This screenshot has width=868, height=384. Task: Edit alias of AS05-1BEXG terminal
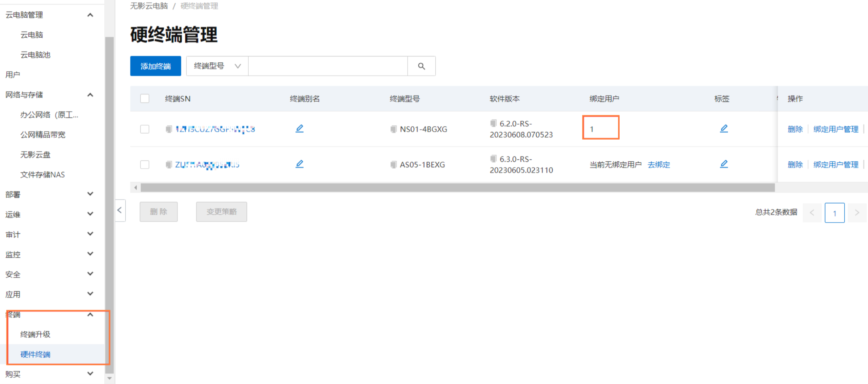pyautogui.click(x=299, y=164)
